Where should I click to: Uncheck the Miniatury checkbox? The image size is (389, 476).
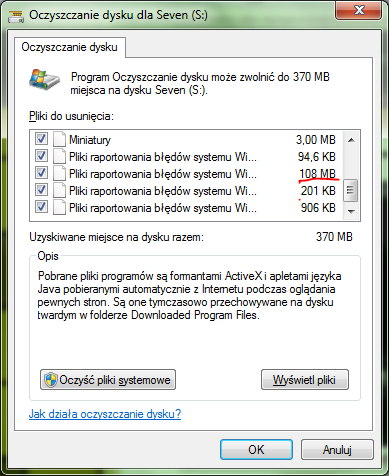41,139
